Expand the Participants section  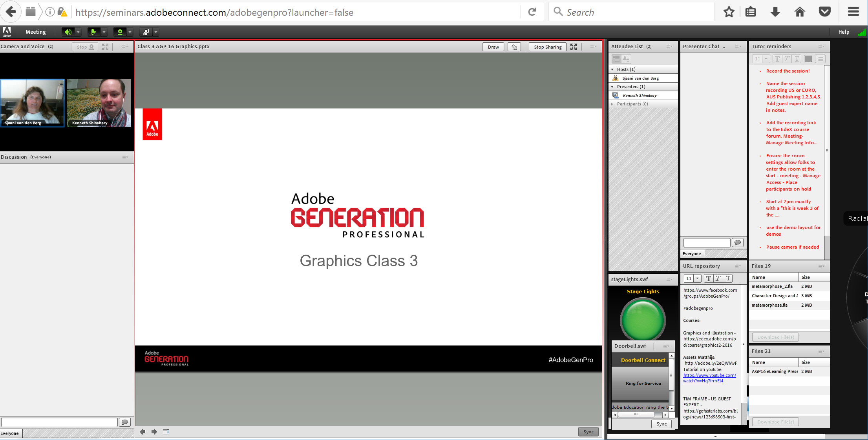coord(614,104)
